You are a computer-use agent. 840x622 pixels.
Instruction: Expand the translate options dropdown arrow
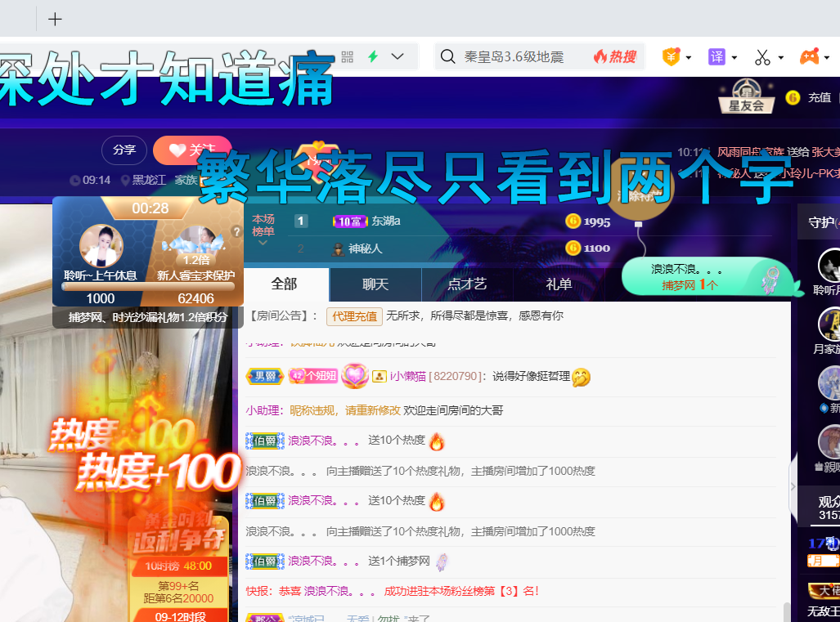[x=734, y=57]
